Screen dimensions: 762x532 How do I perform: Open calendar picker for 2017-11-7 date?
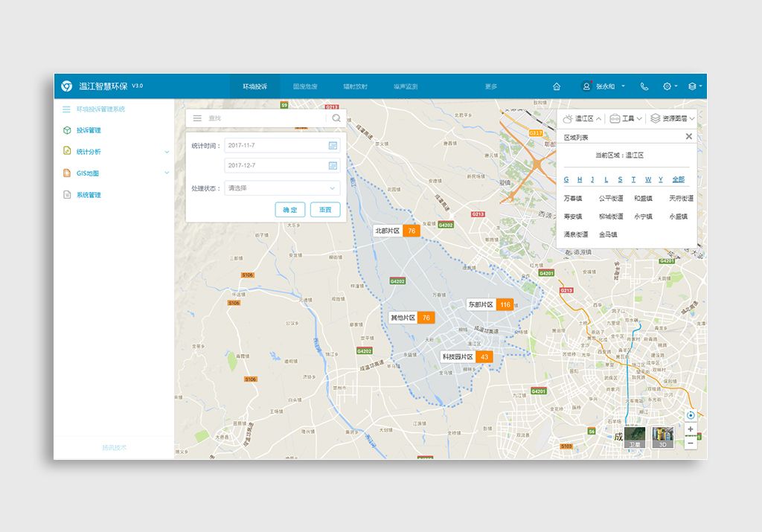[333, 146]
